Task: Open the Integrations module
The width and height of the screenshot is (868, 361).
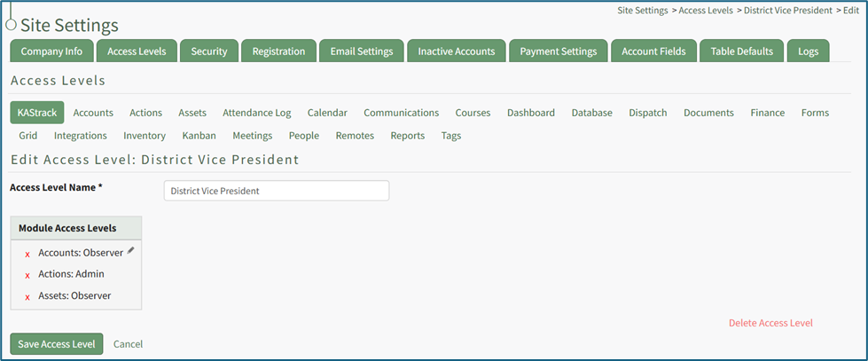Action: [x=80, y=136]
